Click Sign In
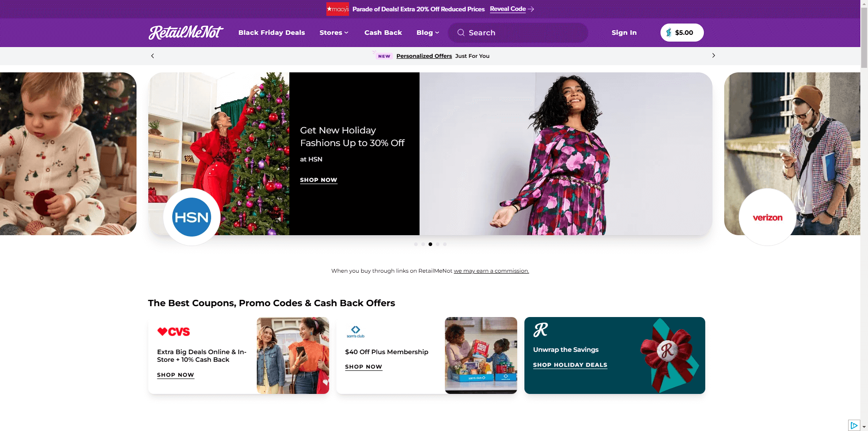The image size is (868, 431). (x=624, y=33)
